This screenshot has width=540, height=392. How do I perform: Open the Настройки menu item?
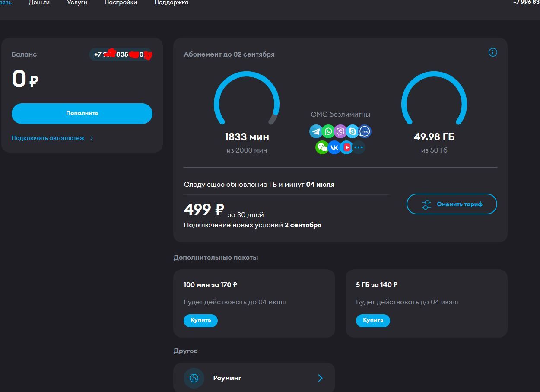121,3
